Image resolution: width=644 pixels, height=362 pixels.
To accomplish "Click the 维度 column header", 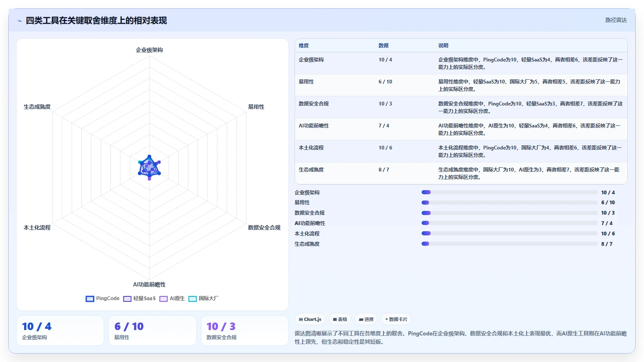I will (x=304, y=46).
